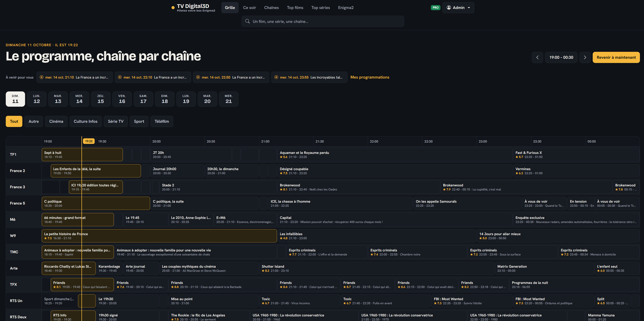Click the 19:22 current time marker
This screenshot has width=644, height=321.
89,141
